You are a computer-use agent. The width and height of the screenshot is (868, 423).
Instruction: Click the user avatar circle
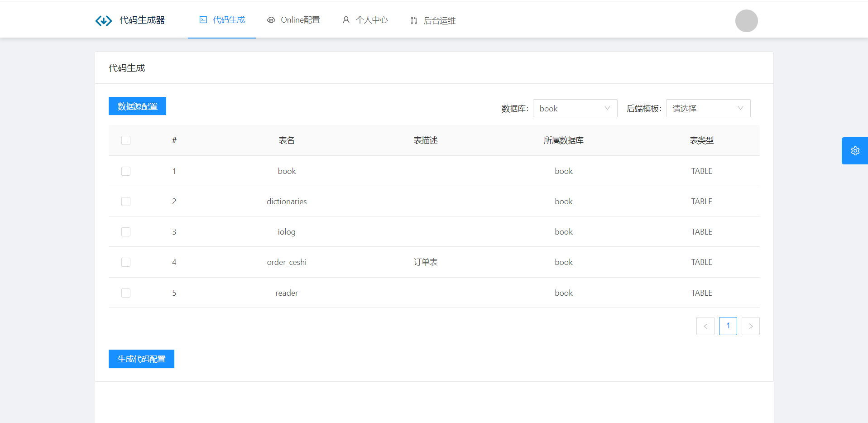coord(746,21)
